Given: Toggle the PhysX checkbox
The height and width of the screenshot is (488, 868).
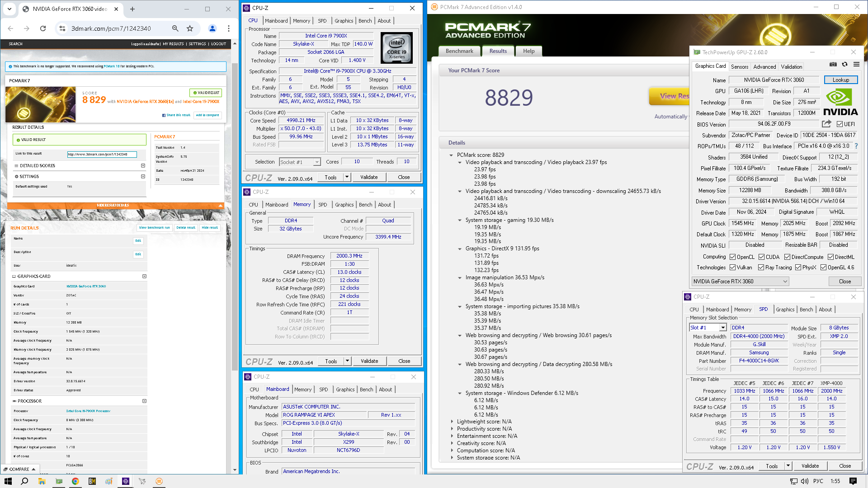Looking at the screenshot, I should click(x=798, y=267).
